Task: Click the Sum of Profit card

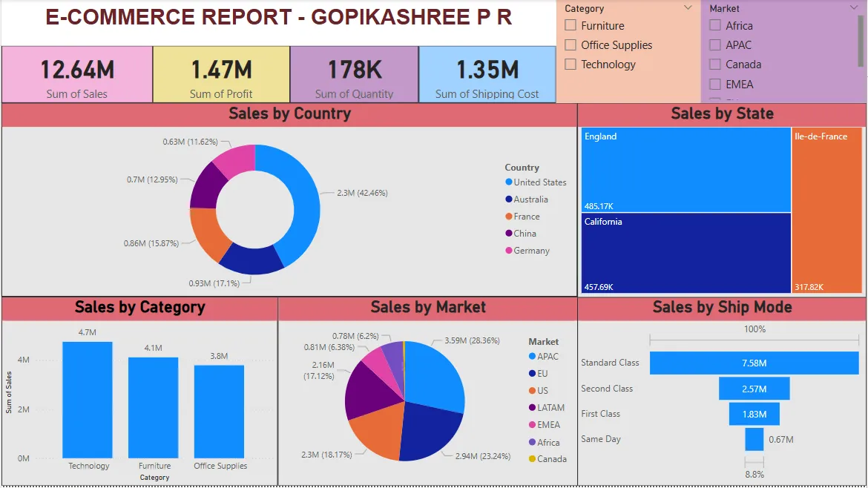Action: [221, 75]
